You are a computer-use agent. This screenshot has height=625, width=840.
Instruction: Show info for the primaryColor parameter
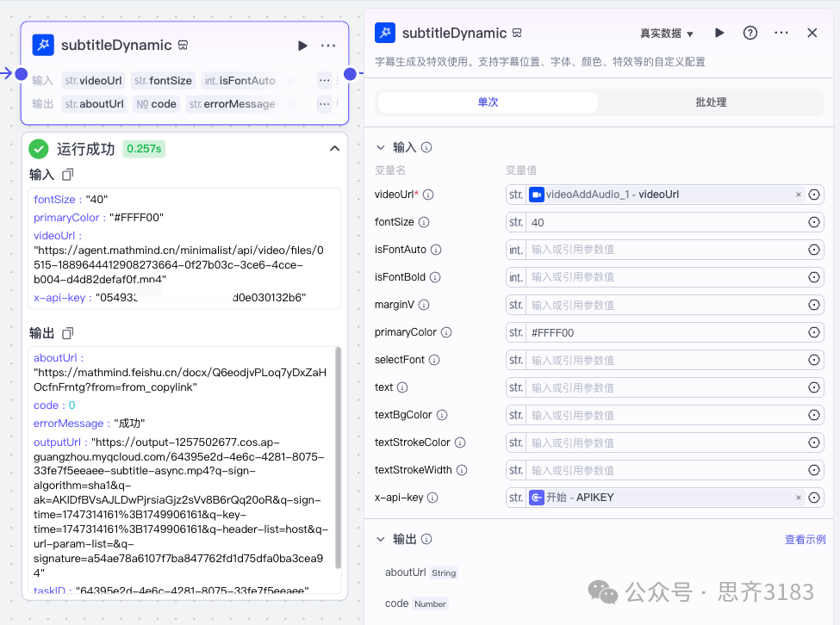point(446,332)
